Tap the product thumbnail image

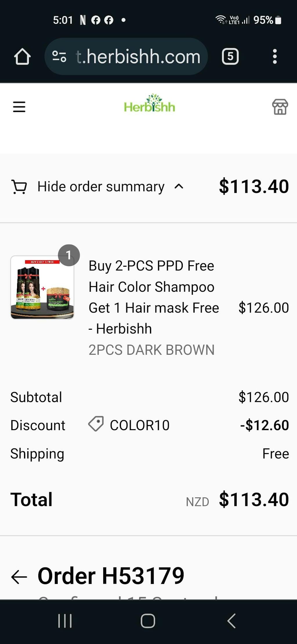[x=42, y=287]
